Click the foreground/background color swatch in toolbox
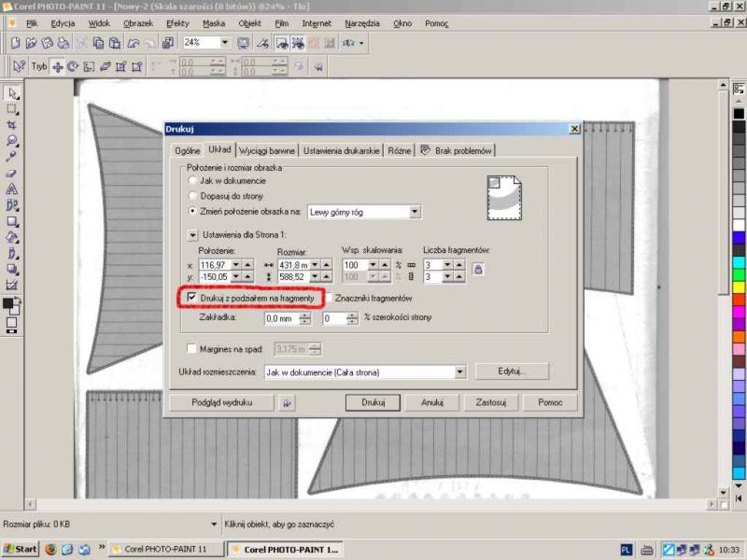The width and height of the screenshot is (747, 560). click(x=11, y=305)
